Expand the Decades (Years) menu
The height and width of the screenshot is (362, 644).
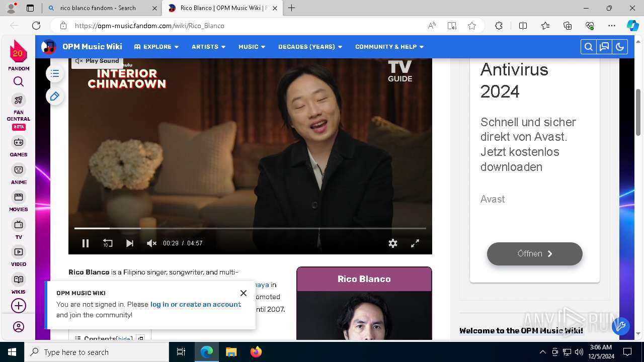pyautogui.click(x=310, y=47)
